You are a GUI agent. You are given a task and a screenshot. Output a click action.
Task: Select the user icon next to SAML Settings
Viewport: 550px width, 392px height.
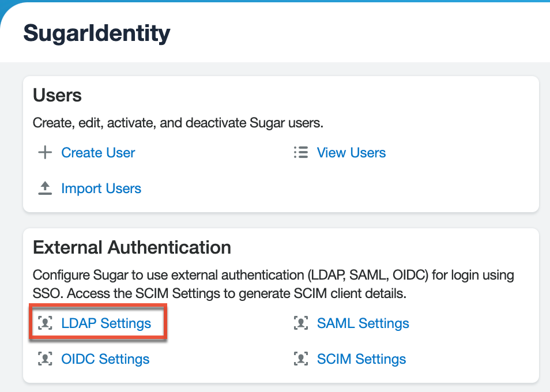tap(300, 323)
